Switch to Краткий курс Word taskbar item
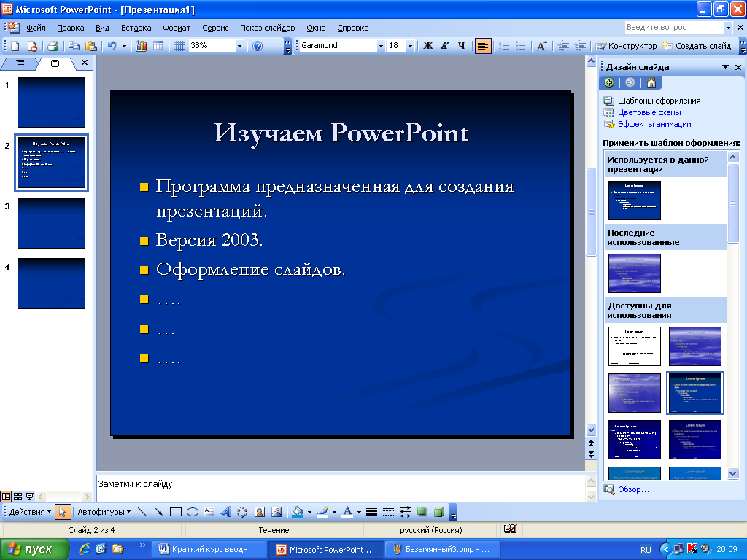This screenshot has width=747, height=560. click(x=208, y=549)
